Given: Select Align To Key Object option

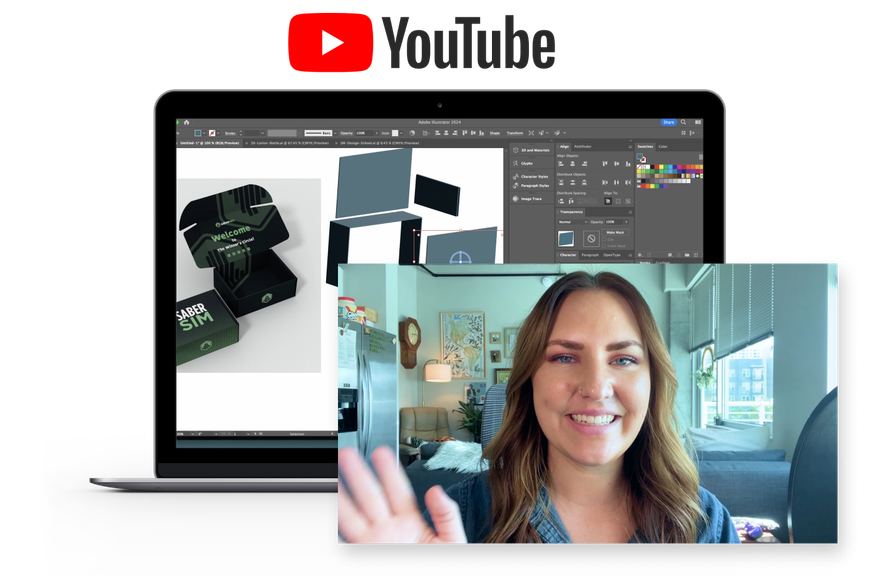Looking at the screenshot, I should pos(628,201).
